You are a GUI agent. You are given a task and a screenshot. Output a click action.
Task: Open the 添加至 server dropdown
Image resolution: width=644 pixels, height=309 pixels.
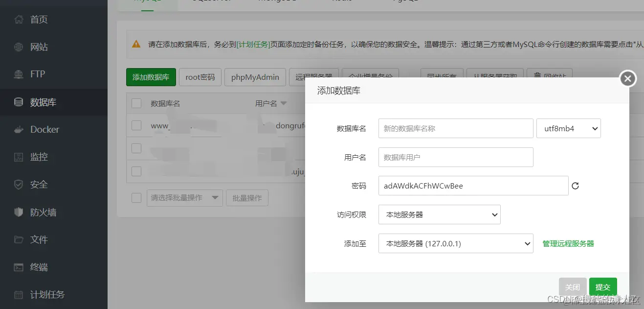455,243
